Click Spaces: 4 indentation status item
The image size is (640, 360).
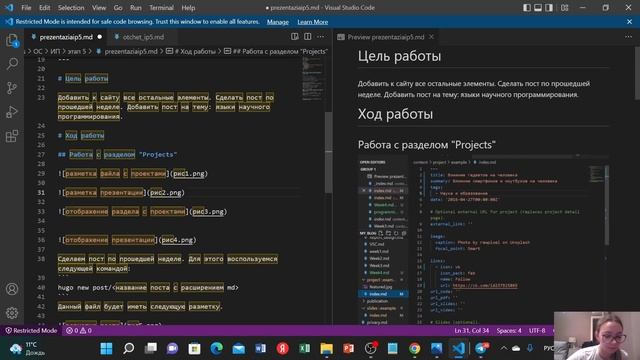pos(509,331)
